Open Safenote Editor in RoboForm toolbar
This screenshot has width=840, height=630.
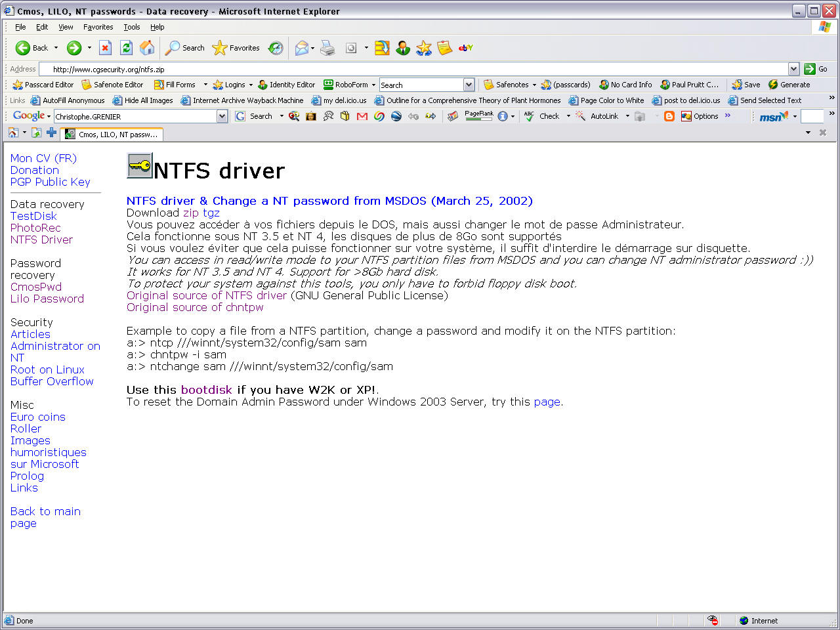112,85
